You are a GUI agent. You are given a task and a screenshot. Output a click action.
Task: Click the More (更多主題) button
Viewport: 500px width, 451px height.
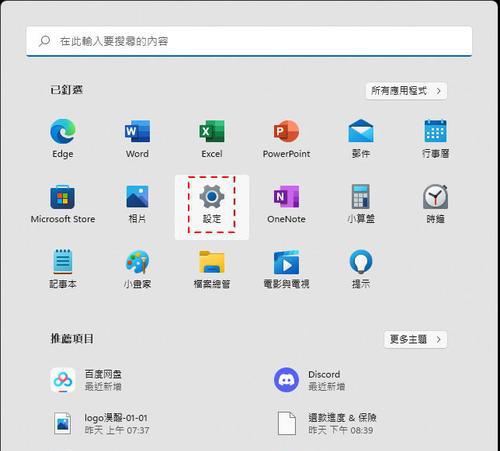(415, 339)
